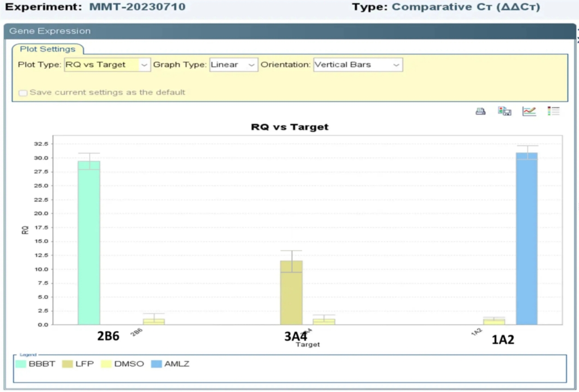579x392 pixels.
Task: Click the print plot icon
Action: 481,111
